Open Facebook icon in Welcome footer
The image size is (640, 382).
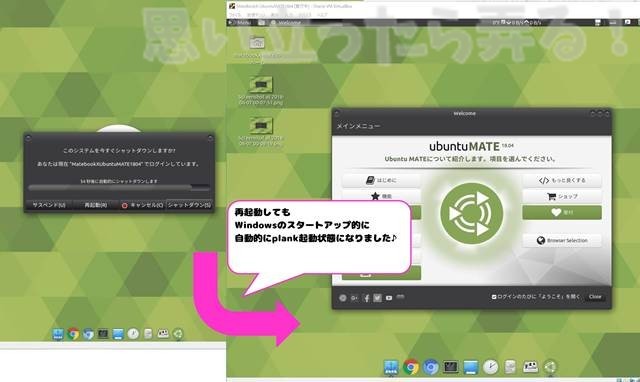tap(366, 298)
